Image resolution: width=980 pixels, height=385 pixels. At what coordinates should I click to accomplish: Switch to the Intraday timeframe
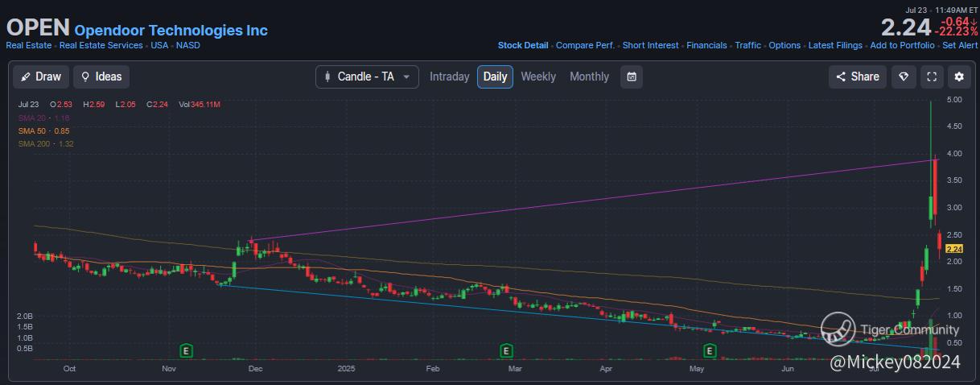click(449, 77)
